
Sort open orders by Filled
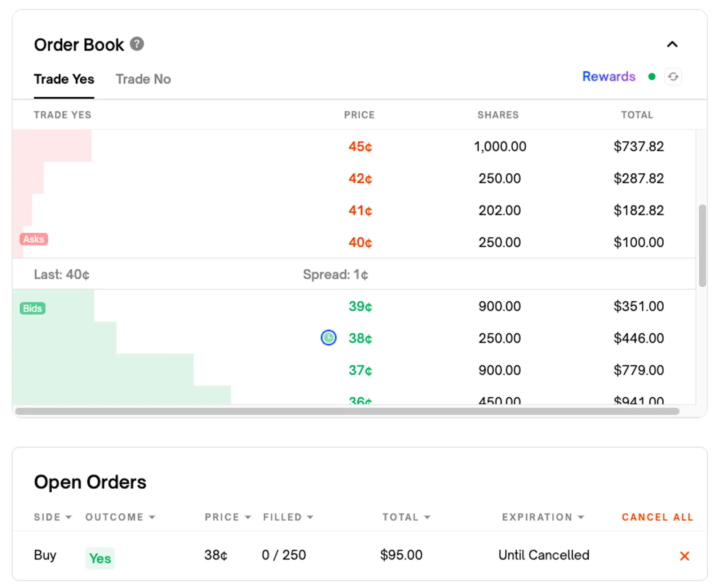point(288,517)
